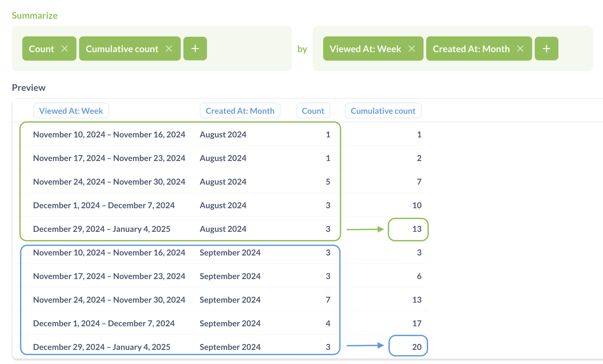Remove the Count aggregation
This screenshot has width=603, height=364.
[x=65, y=49]
